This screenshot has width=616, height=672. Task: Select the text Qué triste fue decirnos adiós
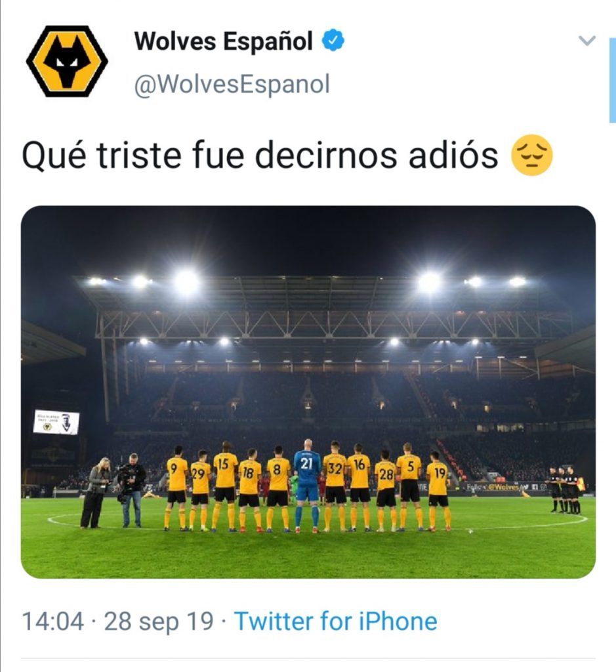260,156
